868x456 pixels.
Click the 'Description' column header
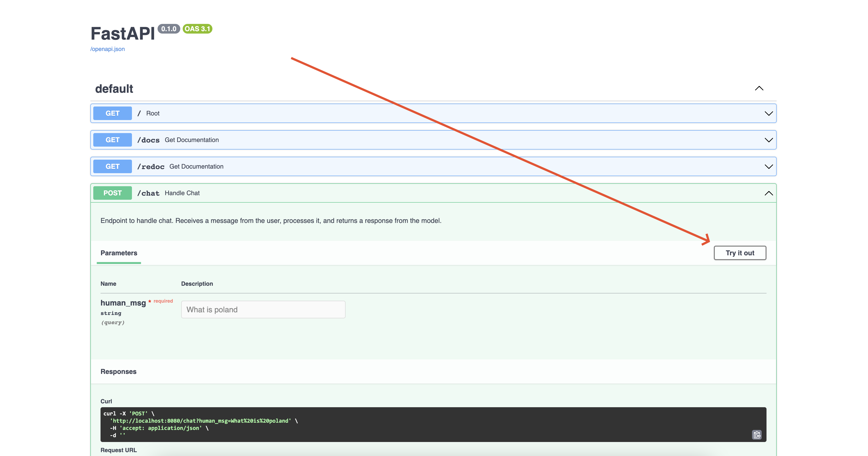(x=197, y=284)
